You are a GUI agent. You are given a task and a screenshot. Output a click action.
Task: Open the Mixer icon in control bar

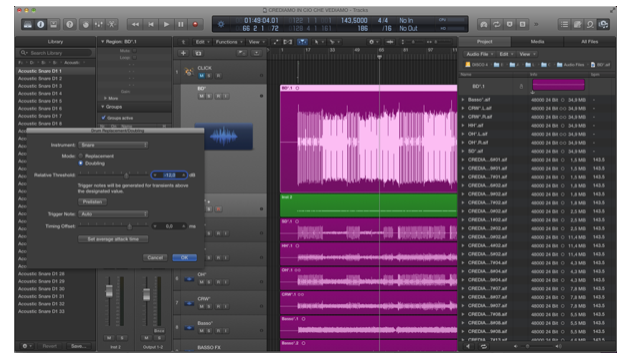99,24
